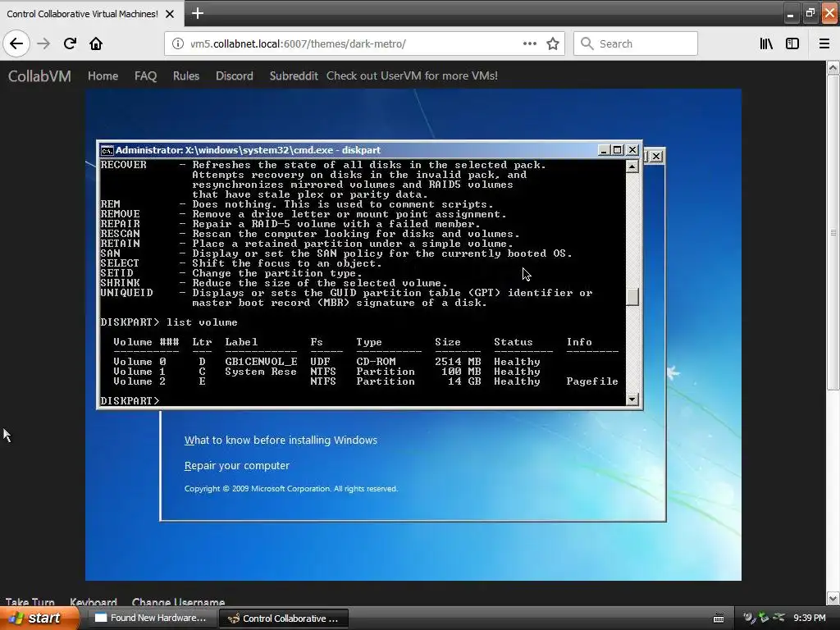Open the FAQ nav item
This screenshot has height=630, width=840.
[x=145, y=76]
